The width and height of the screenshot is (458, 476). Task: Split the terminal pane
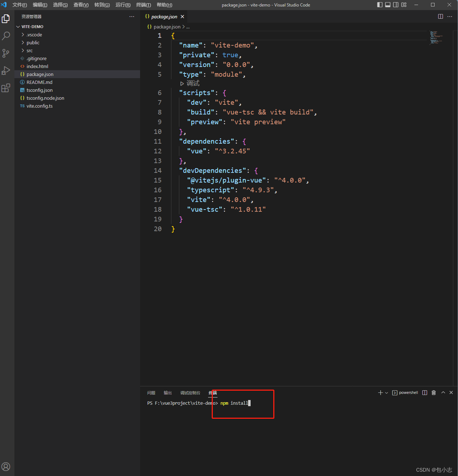coord(425,392)
